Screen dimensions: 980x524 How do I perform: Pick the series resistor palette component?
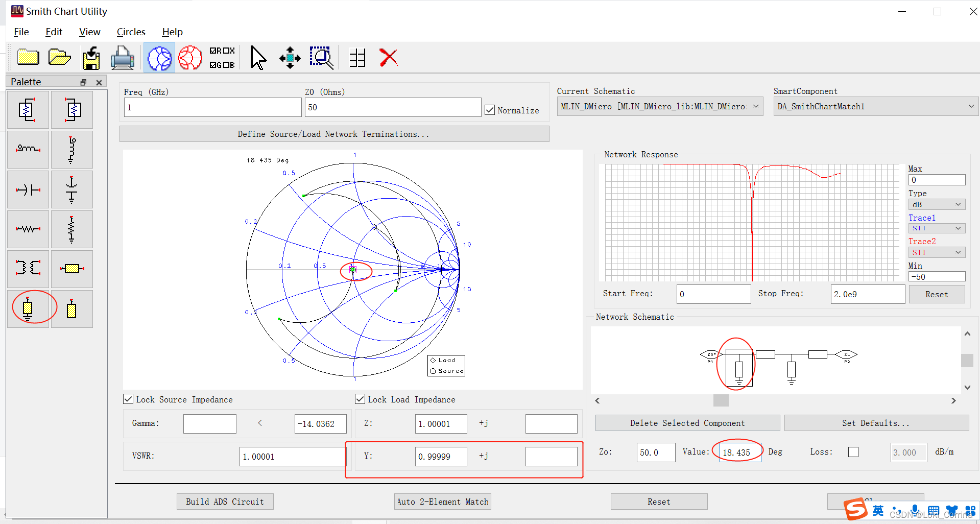28,229
